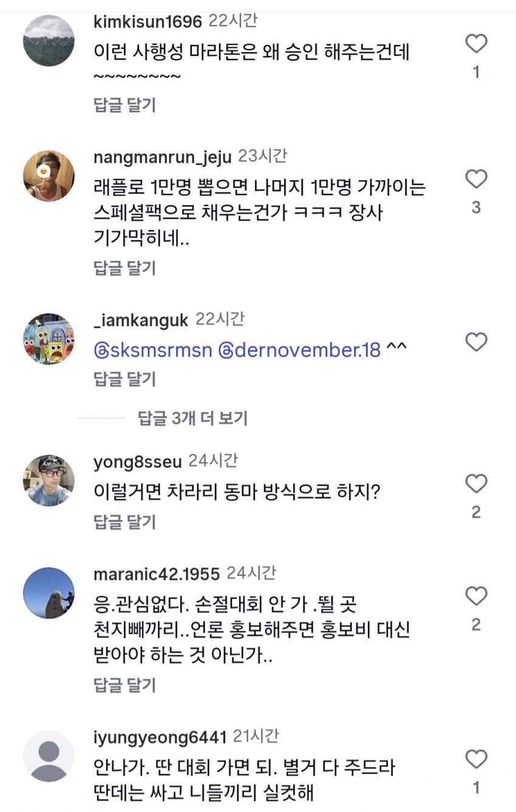Viewport: 516px width, 812px height.
Task: Open username maranic42.1955's profile
Action: (x=157, y=573)
